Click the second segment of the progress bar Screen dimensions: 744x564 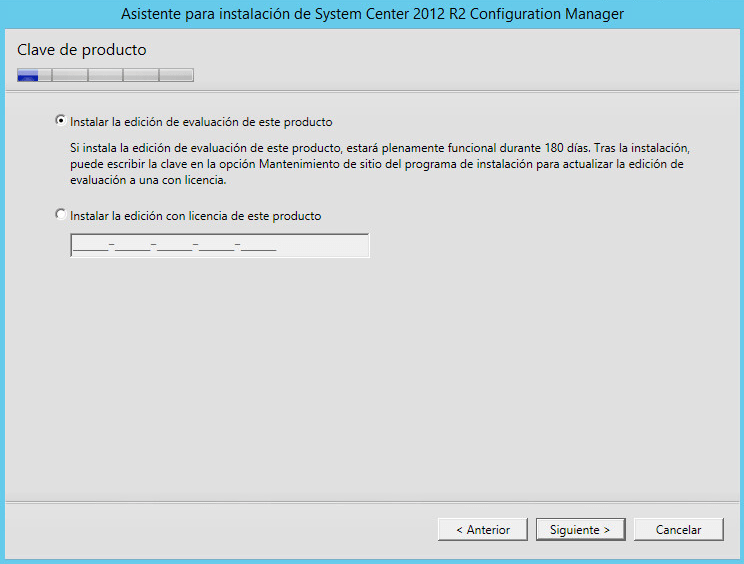click(69, 74)
